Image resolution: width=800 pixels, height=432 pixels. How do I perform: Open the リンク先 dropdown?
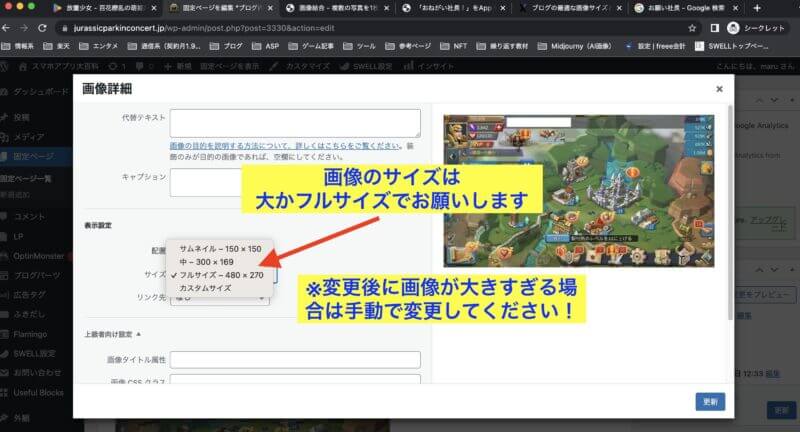coord(219,298)
